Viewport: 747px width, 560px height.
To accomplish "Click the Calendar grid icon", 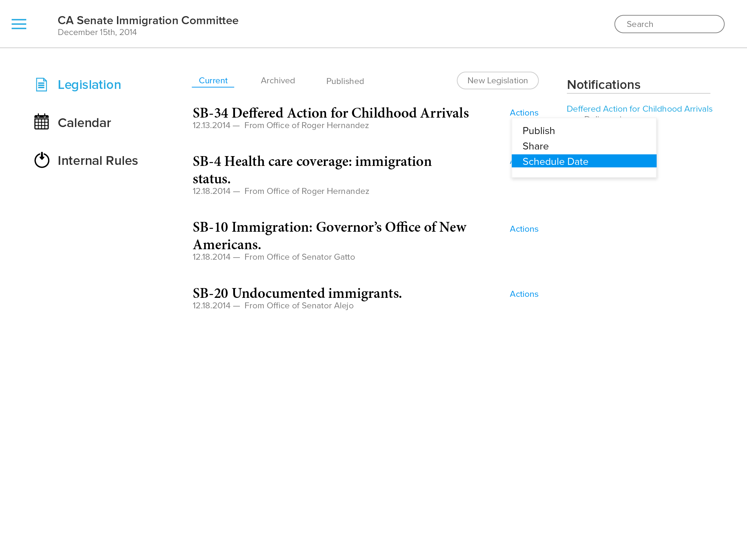I will click(x=41, y=122).
